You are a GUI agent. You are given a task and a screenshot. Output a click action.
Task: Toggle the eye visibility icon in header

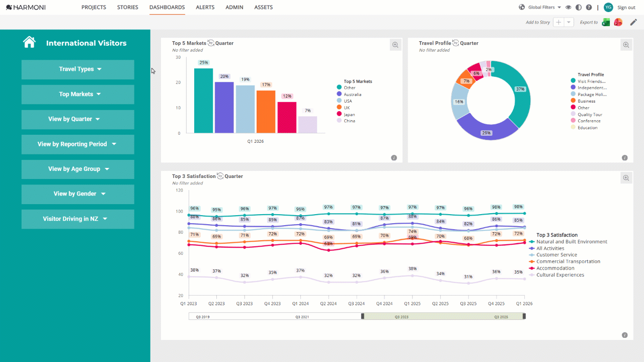(x=568, y=7)
